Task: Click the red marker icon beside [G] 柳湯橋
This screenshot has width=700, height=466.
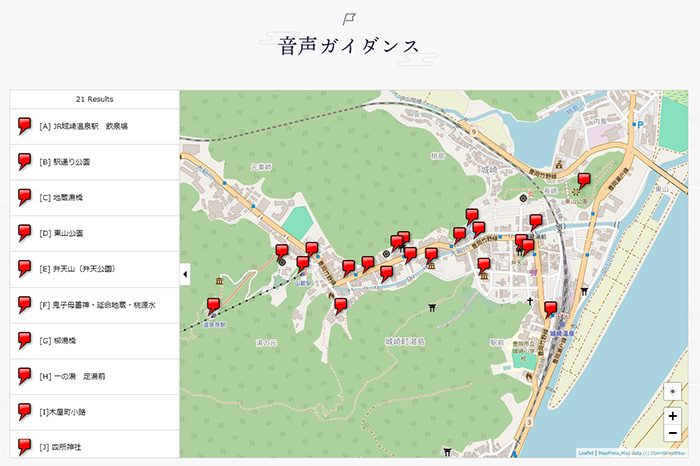Action: tap(24, 340)
